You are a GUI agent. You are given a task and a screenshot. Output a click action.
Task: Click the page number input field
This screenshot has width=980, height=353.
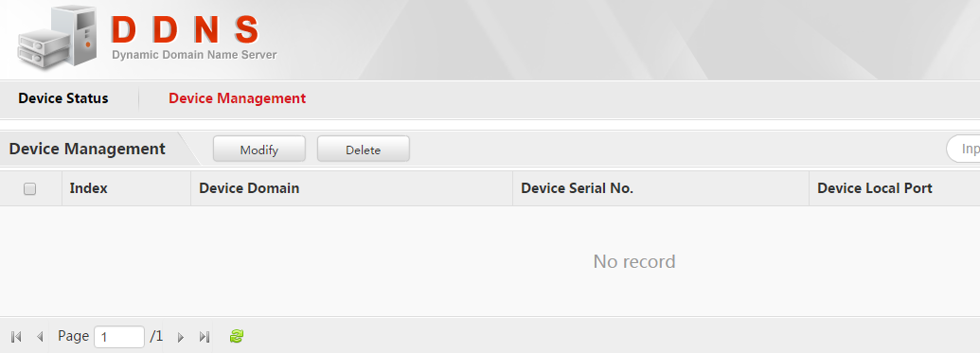coord(119,337)
